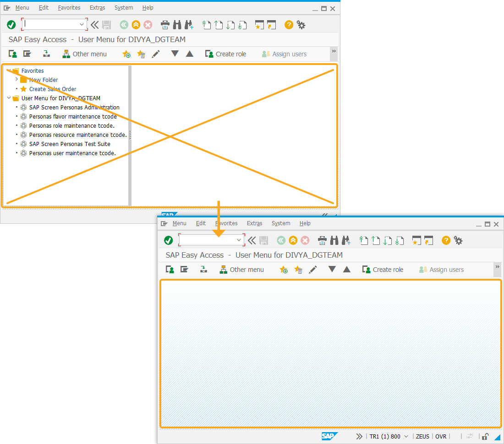
Task: Click the Last Page icon in back window
Action: 242,25
